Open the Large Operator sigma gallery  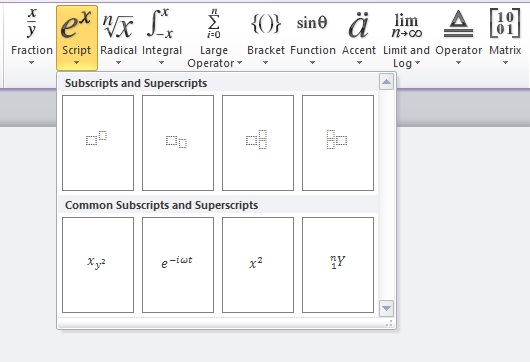214,37
